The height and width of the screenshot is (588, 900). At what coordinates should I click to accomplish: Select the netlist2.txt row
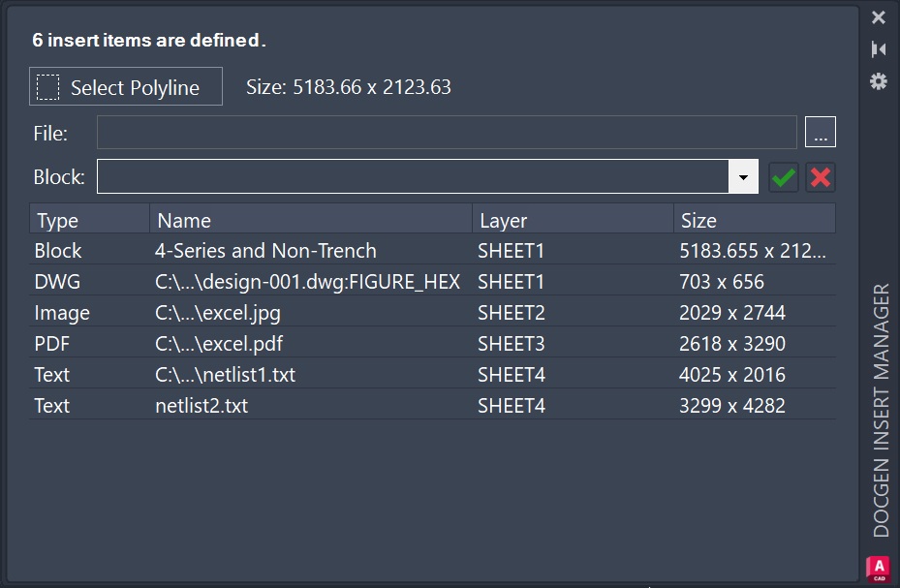(x=433, y=406)
